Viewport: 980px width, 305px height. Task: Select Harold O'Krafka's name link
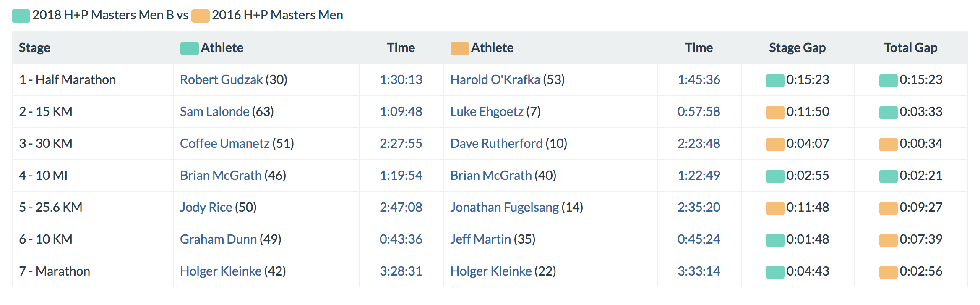click(x=495, y=80)
